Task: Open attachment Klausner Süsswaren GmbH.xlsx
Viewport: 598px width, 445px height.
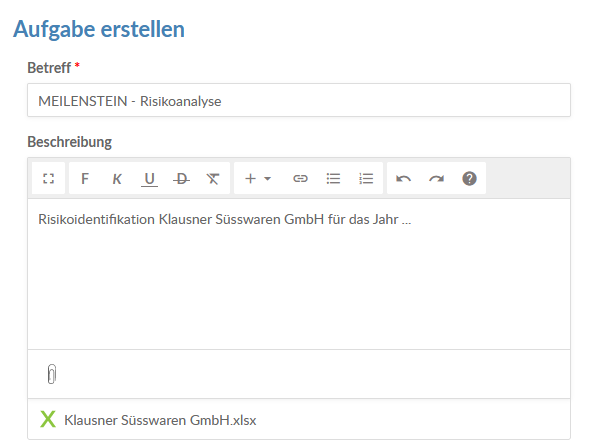Action: (160, 420)
